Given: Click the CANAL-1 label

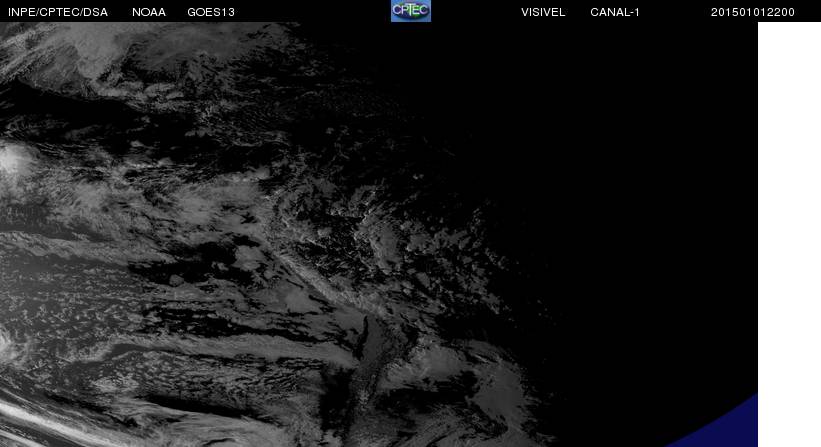Looking at the screenshot, I should [x=615, y=12].
